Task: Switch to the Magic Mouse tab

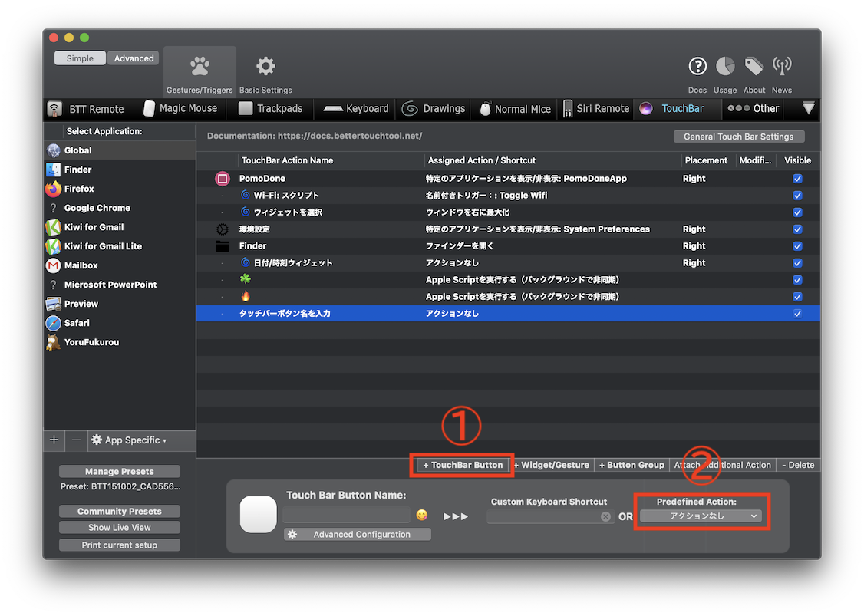Action: tap(180, 109)
